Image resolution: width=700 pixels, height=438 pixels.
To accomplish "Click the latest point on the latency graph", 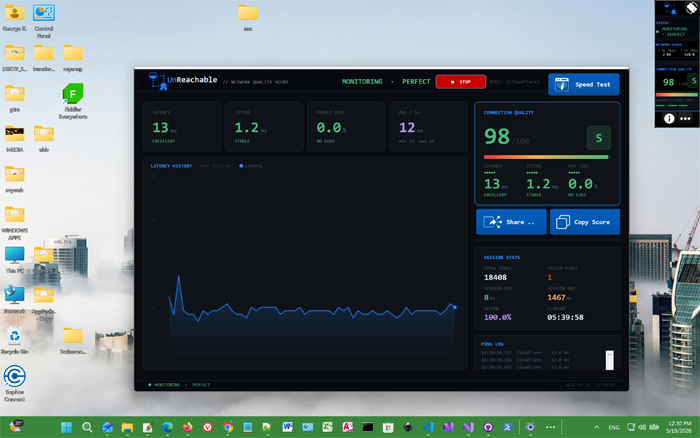I will [x=455, y=307].
